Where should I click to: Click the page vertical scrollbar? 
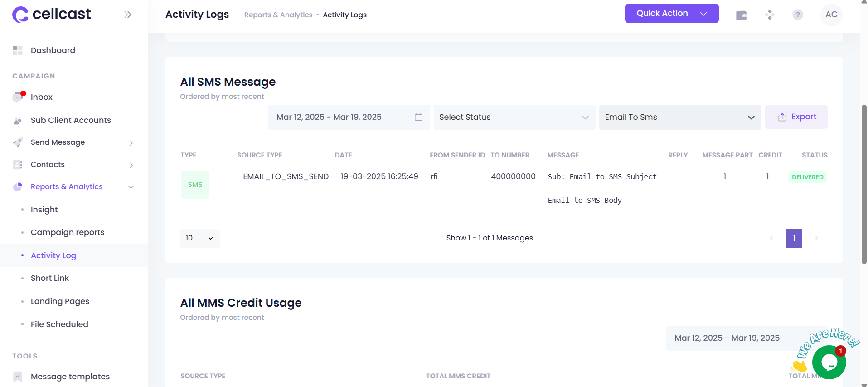point(864,184)
